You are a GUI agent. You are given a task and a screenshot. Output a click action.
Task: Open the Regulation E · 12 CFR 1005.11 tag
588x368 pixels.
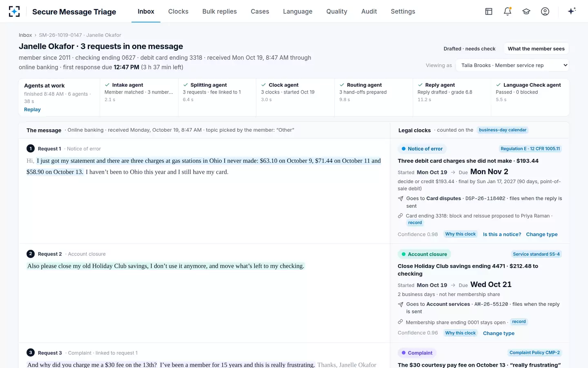pyautogui.click(x=530, y=149)
